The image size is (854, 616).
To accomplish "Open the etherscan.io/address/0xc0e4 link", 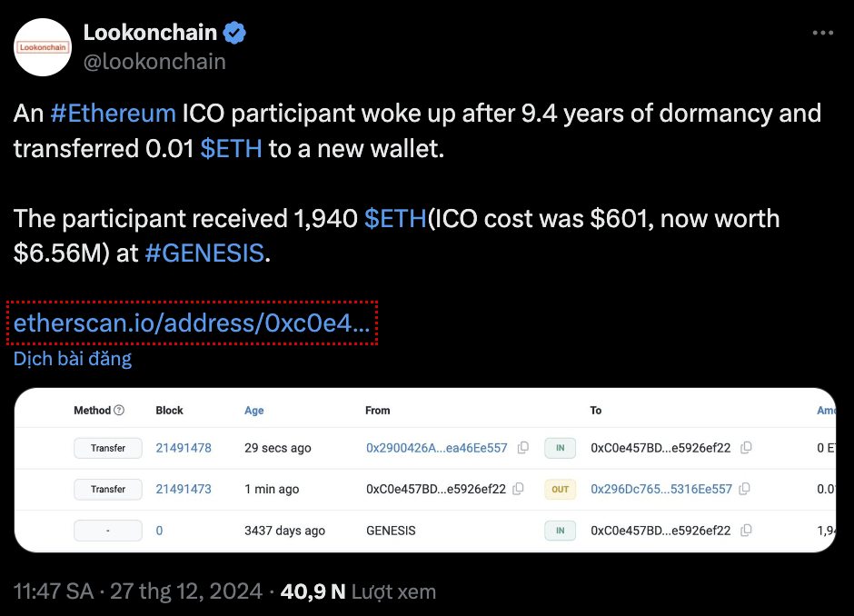I will (192, 323).
